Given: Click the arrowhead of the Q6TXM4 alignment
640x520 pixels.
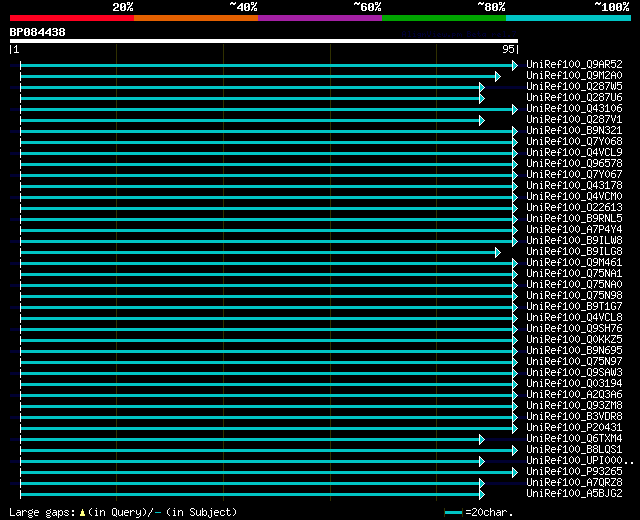Looking at the screenshot, I should click(482, 440).
